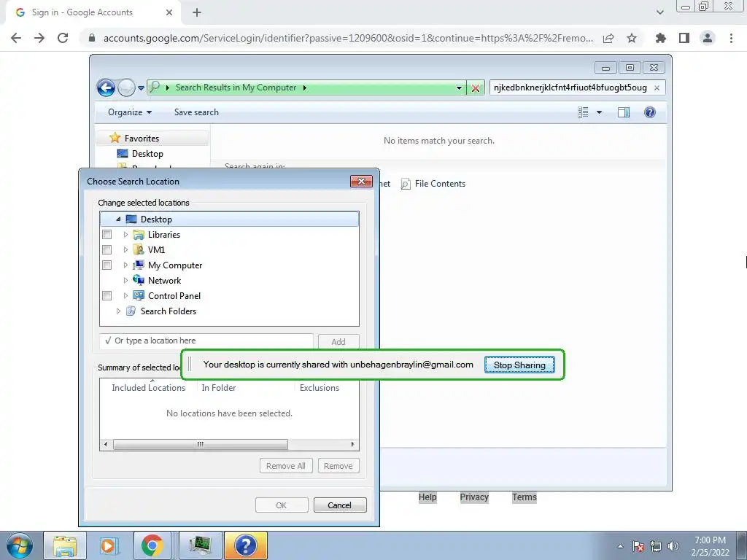Sort by Included Locations column header
Image resolution: width=747 pixels, height=560 pixels.
point(148,388)
